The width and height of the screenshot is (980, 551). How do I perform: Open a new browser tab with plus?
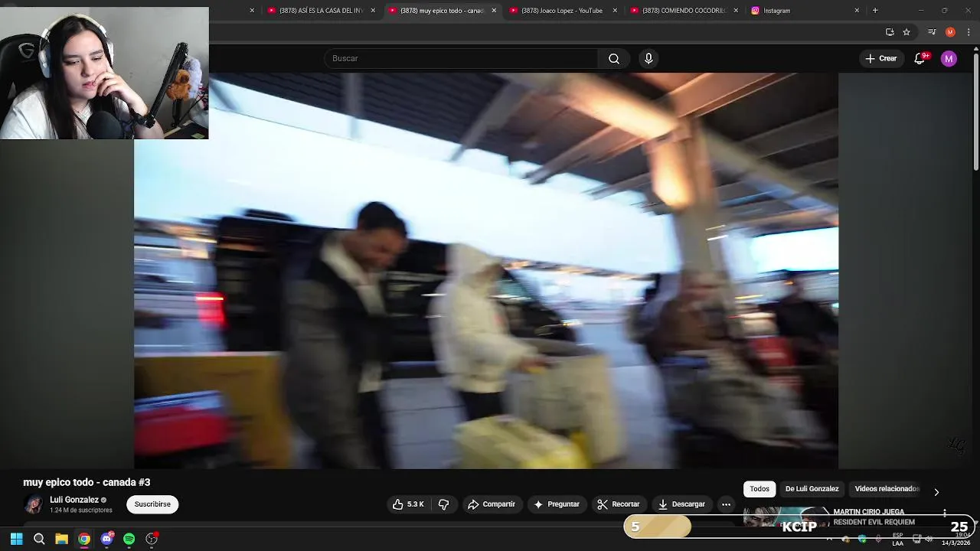(875, 11)
